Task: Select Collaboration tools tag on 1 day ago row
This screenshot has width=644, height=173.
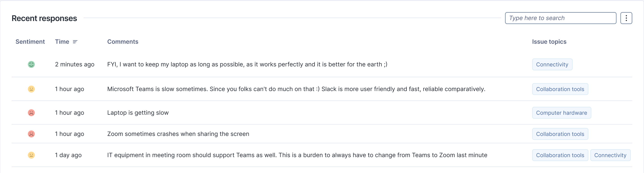Action: click(x=560, y=156)
